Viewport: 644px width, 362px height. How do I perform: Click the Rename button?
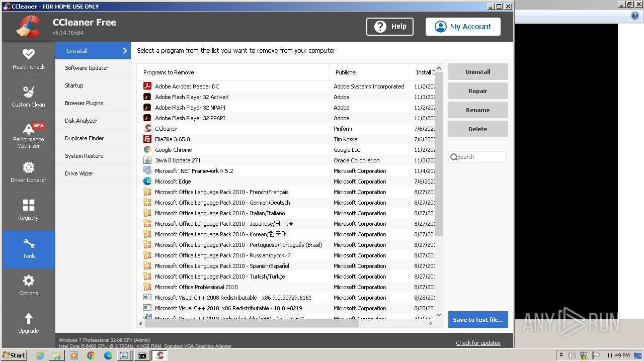478,110
